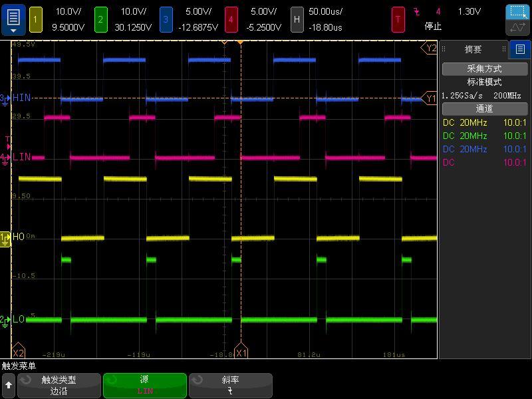Click the -219u time axis label
This screenshot has width=532, height=399.
(54, 355)
